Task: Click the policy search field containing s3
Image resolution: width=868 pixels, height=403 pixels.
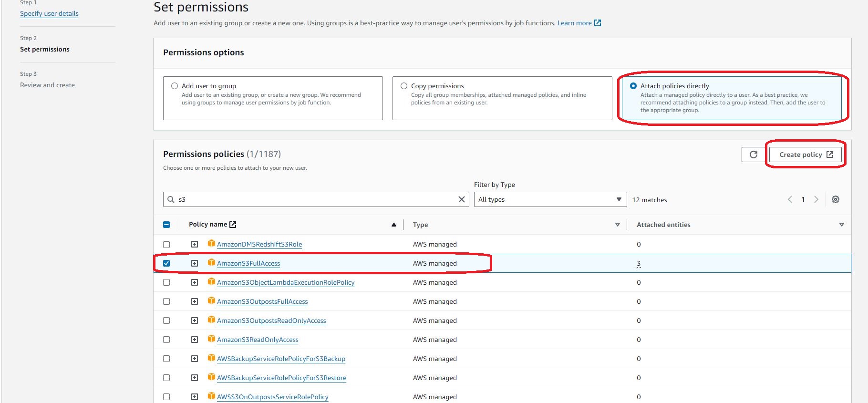Action: 316,199
